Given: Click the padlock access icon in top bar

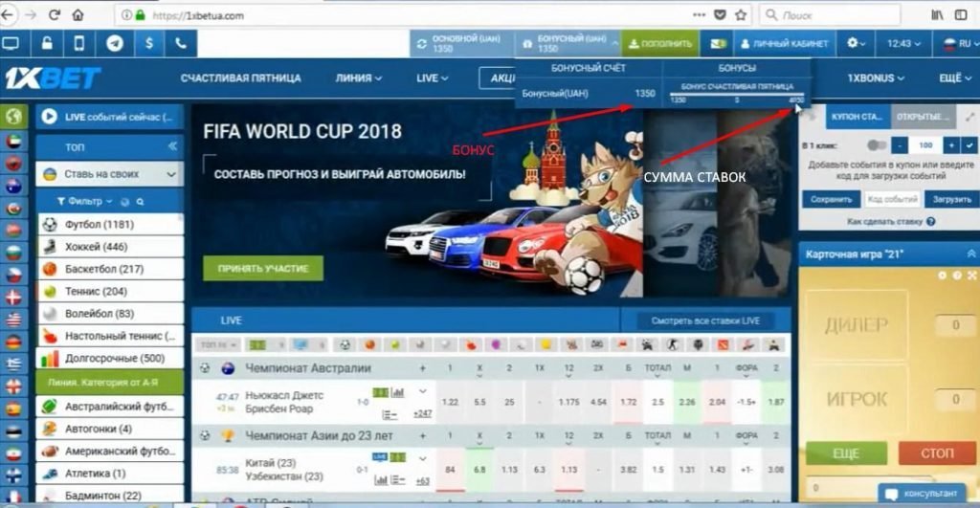Looking at the screenshot, I should click(x=47, y=43).
